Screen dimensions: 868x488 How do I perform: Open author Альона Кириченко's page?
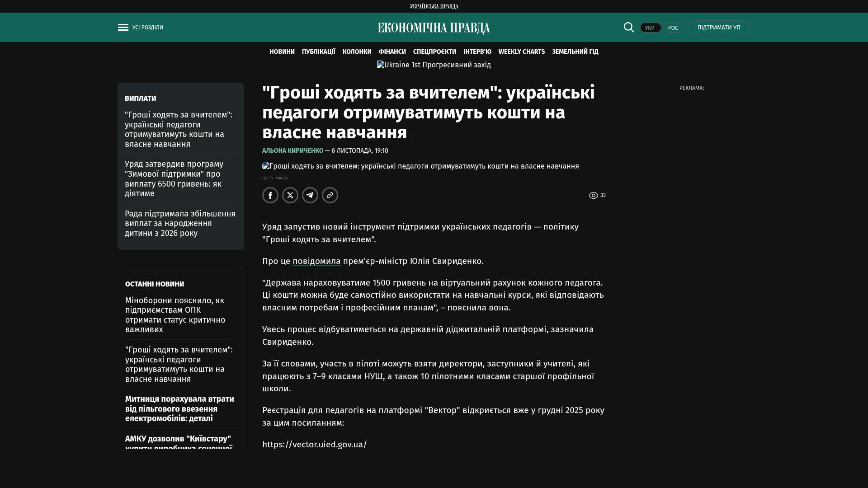[x=292, y=150]
